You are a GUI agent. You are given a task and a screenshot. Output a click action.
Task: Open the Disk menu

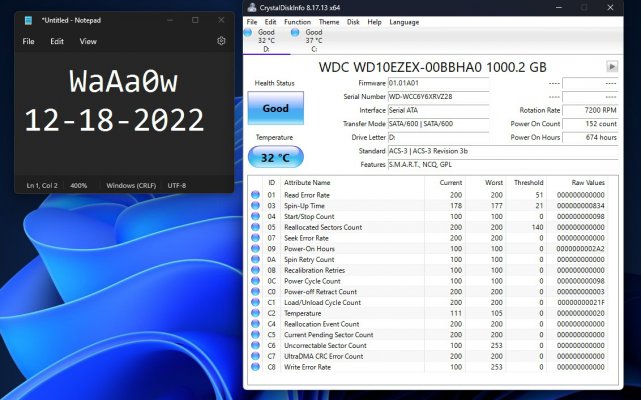[x=353, y=22]
